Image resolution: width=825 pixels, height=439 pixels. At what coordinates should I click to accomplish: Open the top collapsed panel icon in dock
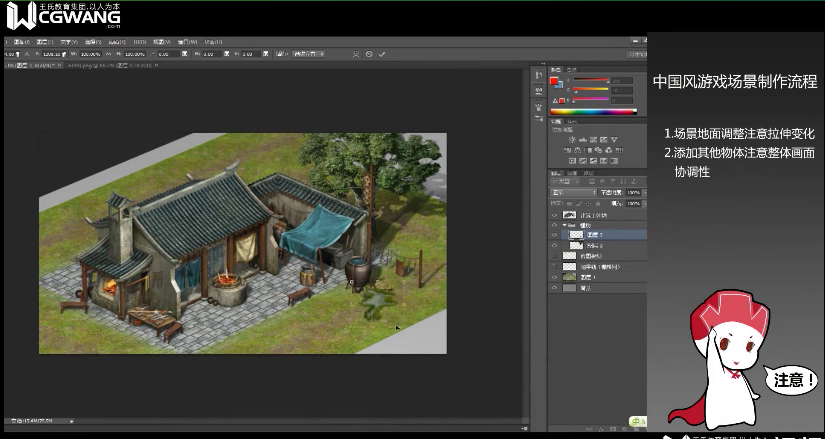[x=539, y=77]
